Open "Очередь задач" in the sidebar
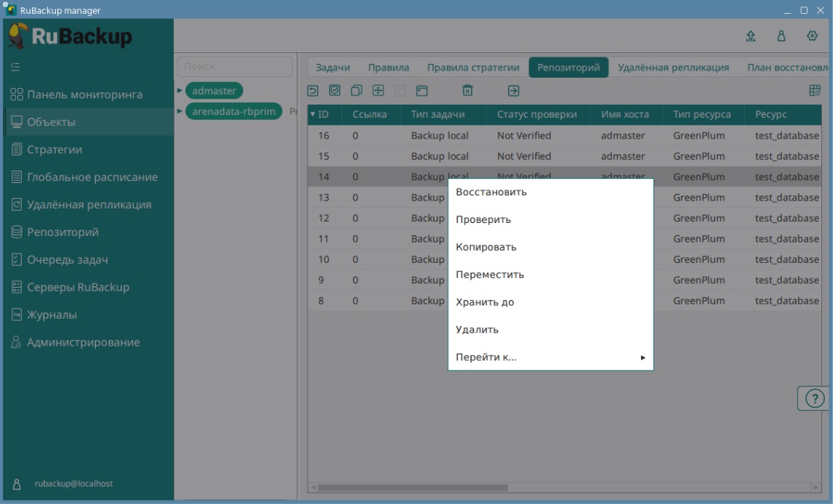833x504 pixels. click(67, 260)
